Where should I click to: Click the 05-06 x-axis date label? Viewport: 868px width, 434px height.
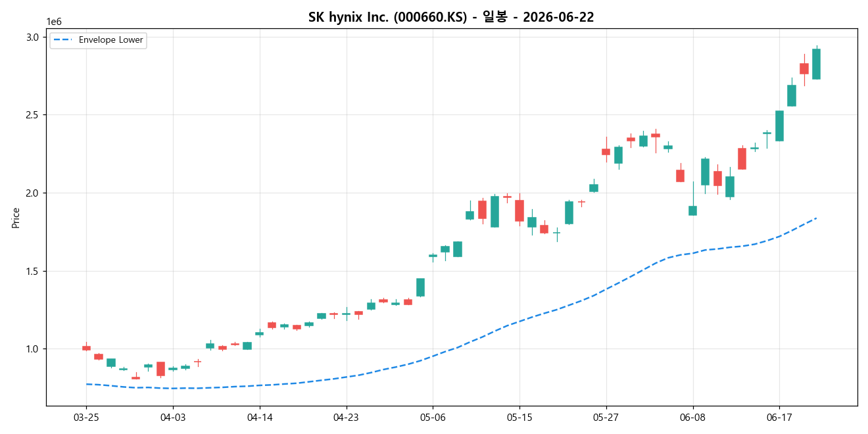coord(433,417)
